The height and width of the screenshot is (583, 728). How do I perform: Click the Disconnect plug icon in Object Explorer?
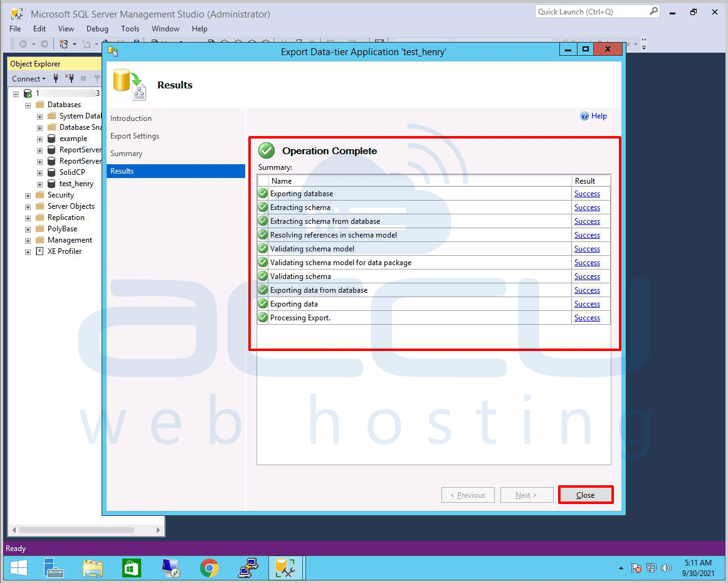click(70, 78)
